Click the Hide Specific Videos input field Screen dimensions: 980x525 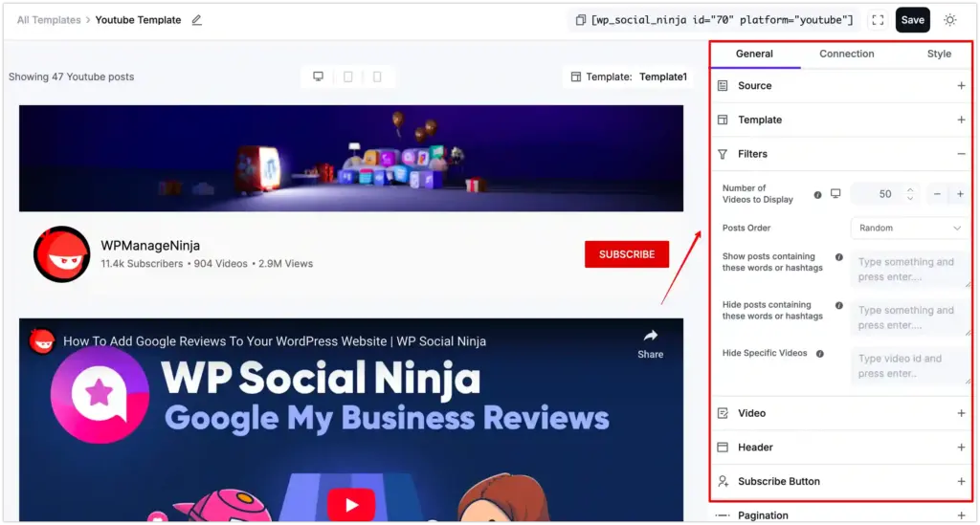click(x=909, y=366)
